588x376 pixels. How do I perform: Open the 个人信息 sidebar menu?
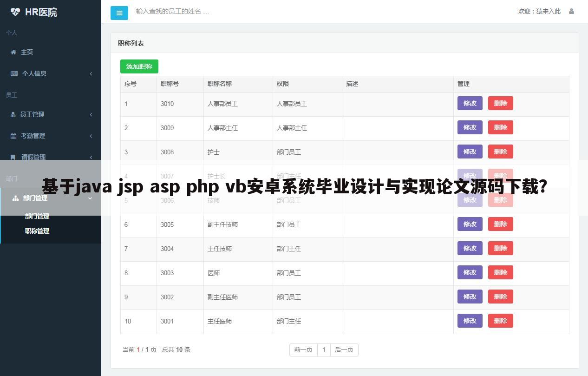click(x=51, y=73)
